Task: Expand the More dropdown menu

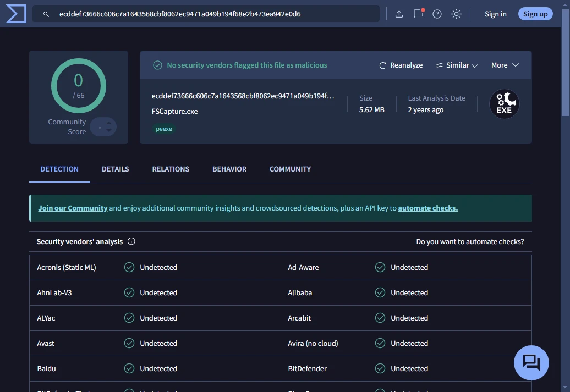Action: tap(505, 65)
